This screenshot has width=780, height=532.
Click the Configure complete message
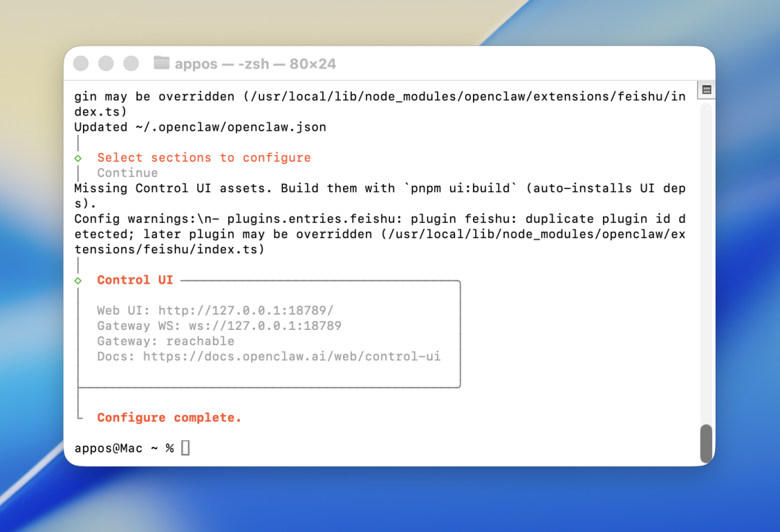coord(169,417)
